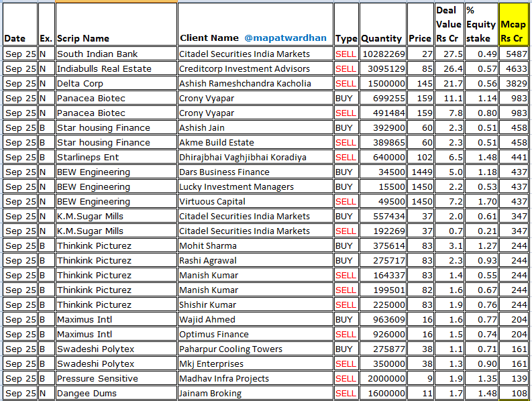Click the Shishir Kumar cell
Image resolution: width=532 pixels, height=401 pixels.
click(256, 304)
